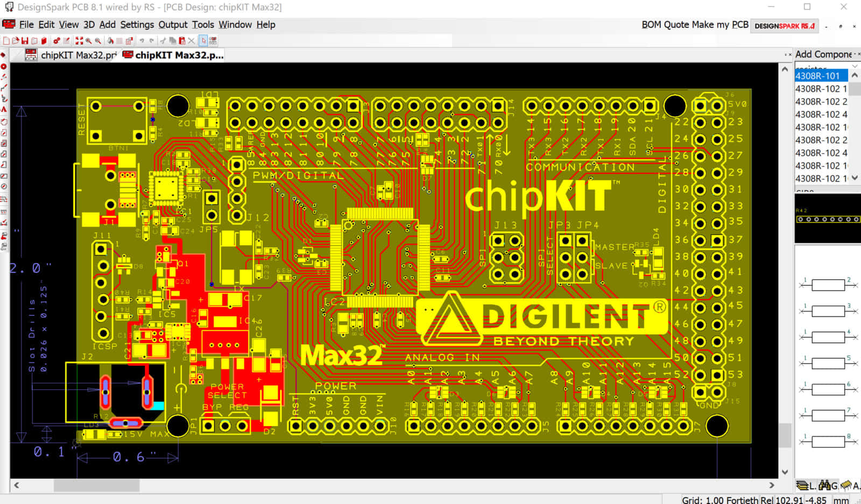The width and height of the screenshot is (861, 504).
Task: Click the red Save floppy icon
Action: (x=25, y=41)
